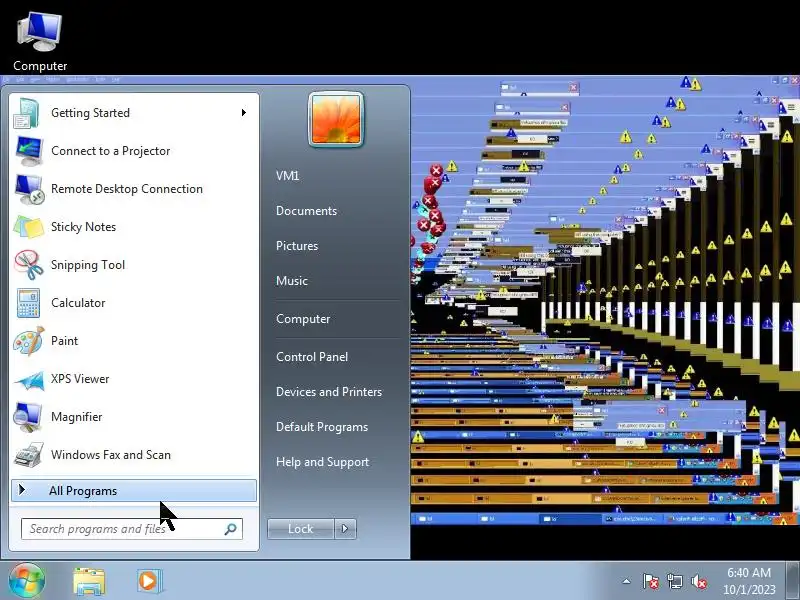
Task: Launch Paint palette icon
Action: (x=29, y=341)
